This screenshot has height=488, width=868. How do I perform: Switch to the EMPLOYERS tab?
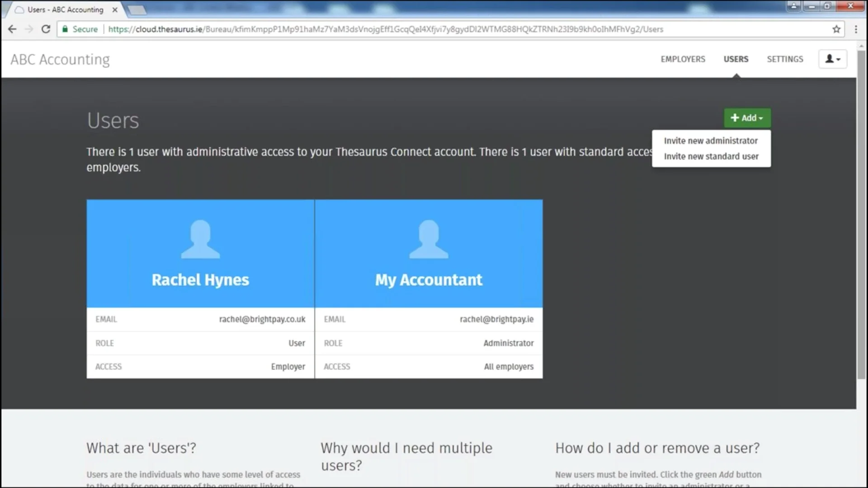[683, 59]
